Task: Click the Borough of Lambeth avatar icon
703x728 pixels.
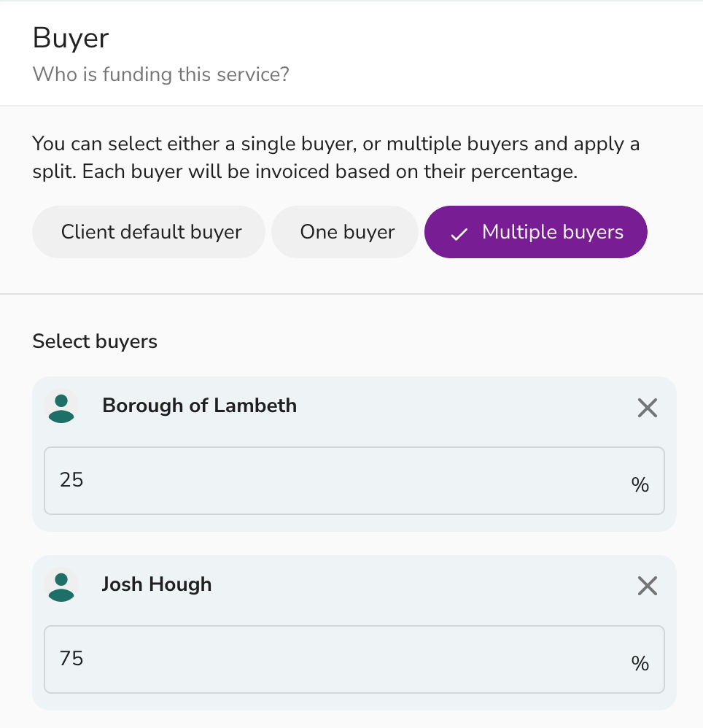Action: 61,407
